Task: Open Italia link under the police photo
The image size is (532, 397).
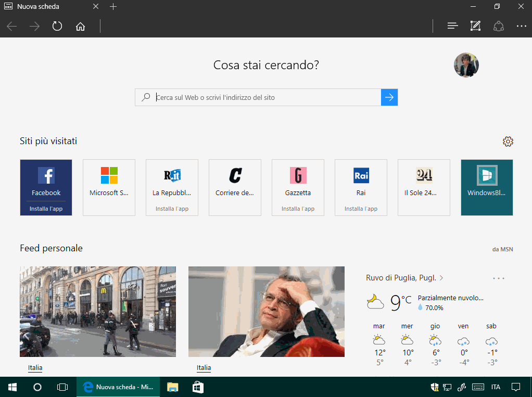Action: pos(35,368)
